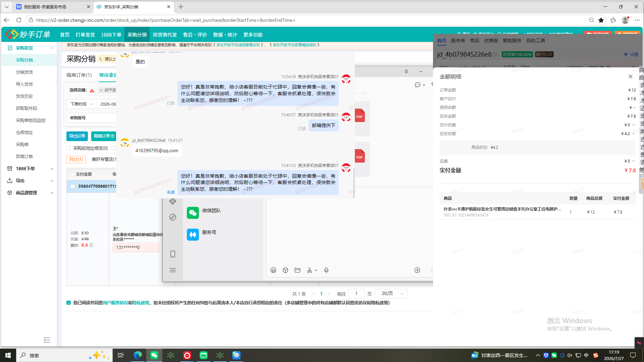The height and width of the screenshot is (362, 644).
Task: Close the 金额明细 panel
Action: 631,76
